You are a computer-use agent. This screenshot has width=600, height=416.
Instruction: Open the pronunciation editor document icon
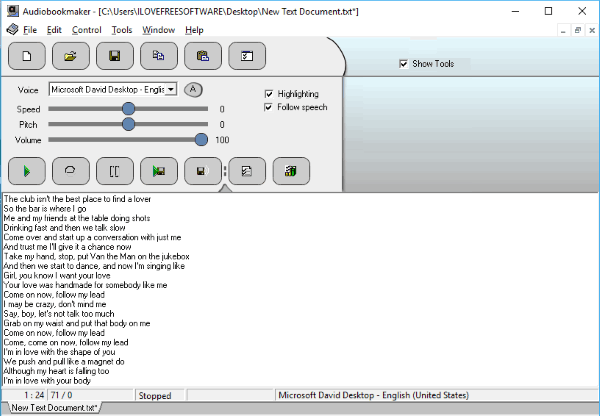[x=247, y=171]
